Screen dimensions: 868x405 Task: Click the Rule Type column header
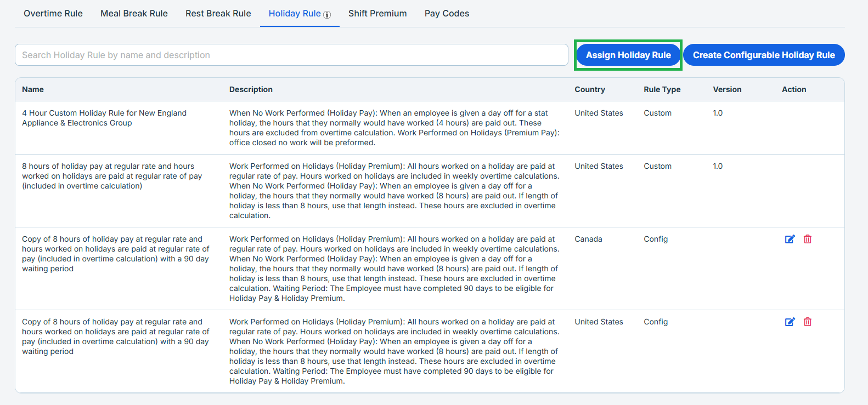click(662, 89)
